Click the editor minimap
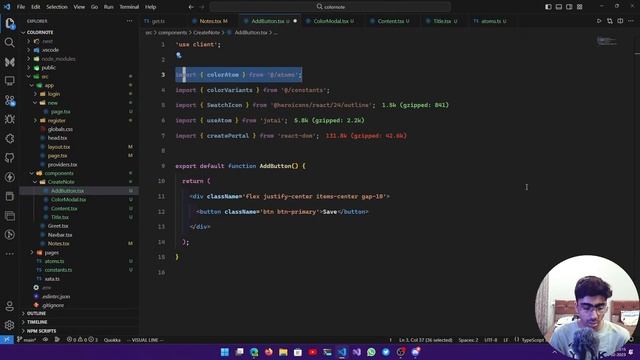 pyautogui.click(x=607, y=41)
